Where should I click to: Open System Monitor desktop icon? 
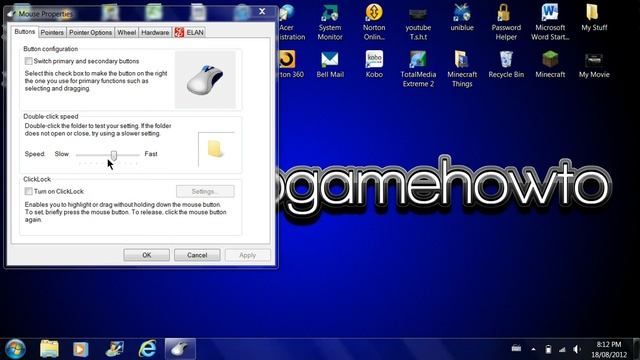coord(330,22)
